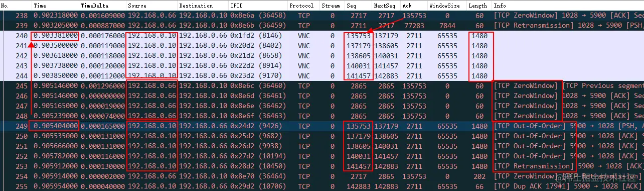Select Destination 192.168.0.10 of packet 246

pos(203,96)
